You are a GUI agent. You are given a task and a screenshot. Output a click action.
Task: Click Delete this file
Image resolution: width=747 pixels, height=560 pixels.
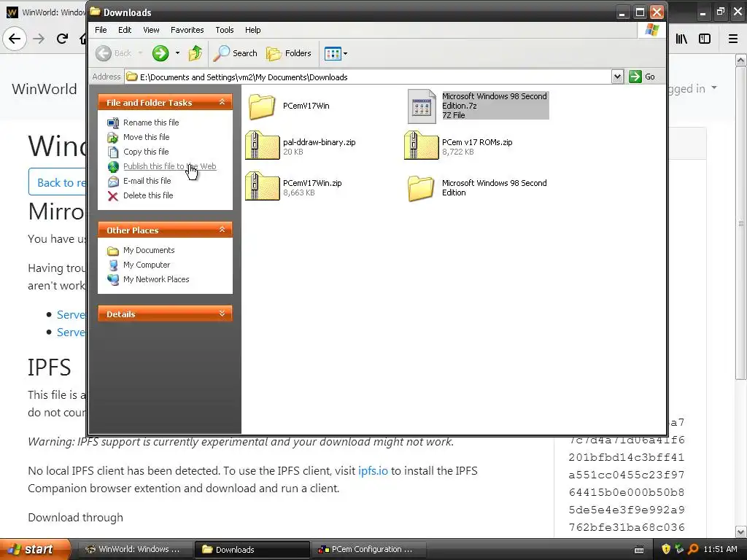click(148, 195)
